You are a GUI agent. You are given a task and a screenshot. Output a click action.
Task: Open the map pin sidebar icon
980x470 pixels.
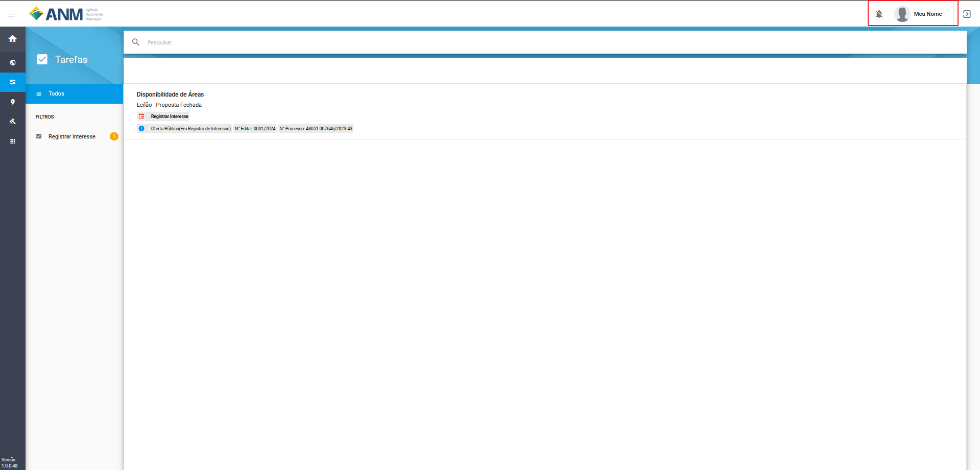(x=13, y=102)
